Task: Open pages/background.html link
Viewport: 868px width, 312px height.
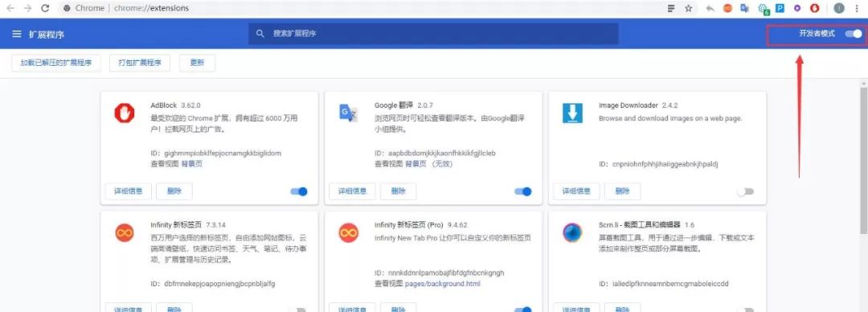Action: pyautogui.click(x=442, y=284)
